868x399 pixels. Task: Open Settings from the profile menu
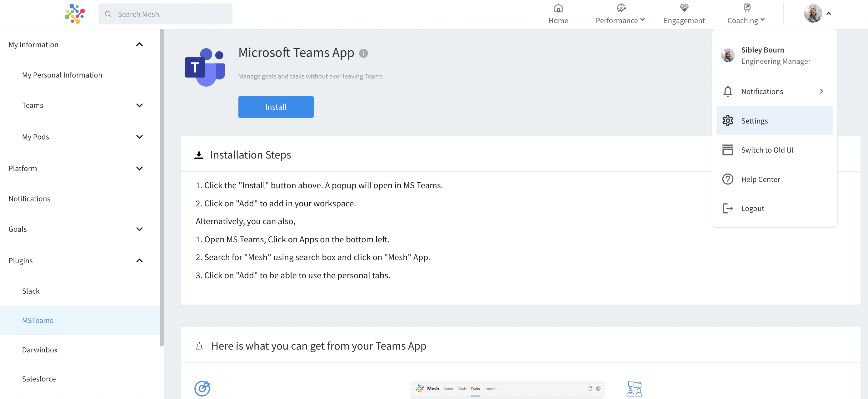(x=774, y=121)
